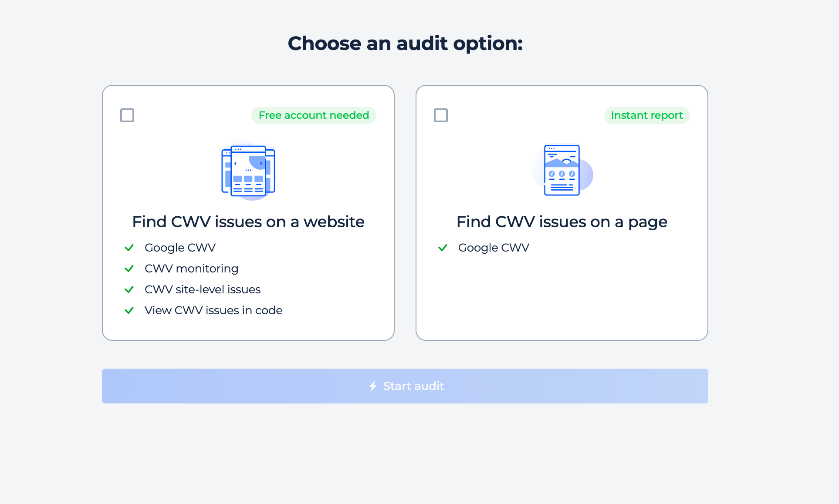Click Google CWV text in the page card
Viewport: 839px width, 504px height.
pyautogui.click(x=494, y=248)
